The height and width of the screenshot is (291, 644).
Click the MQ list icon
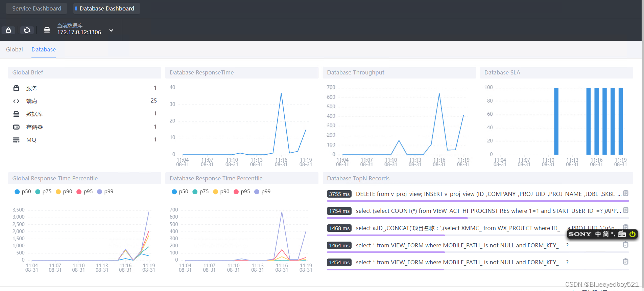click(x=16, y=140)
